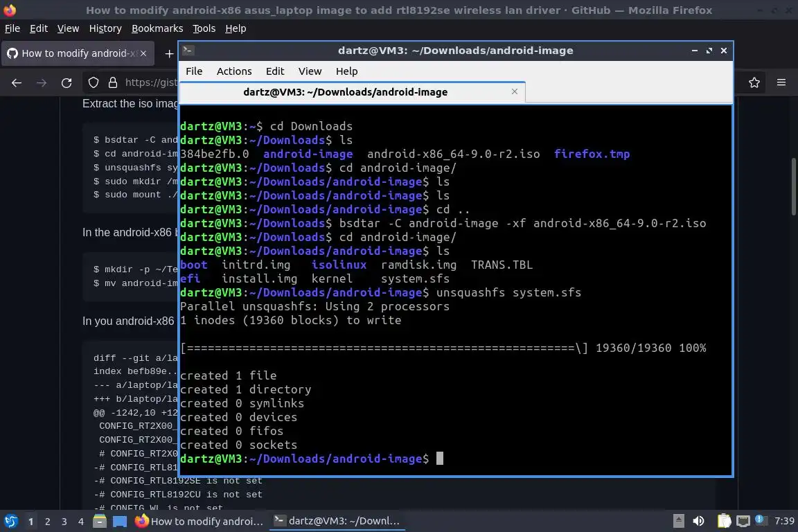Click the terminal window title bar text
The width and height of the screenshot is (798, 532).
tap(456, 51)
